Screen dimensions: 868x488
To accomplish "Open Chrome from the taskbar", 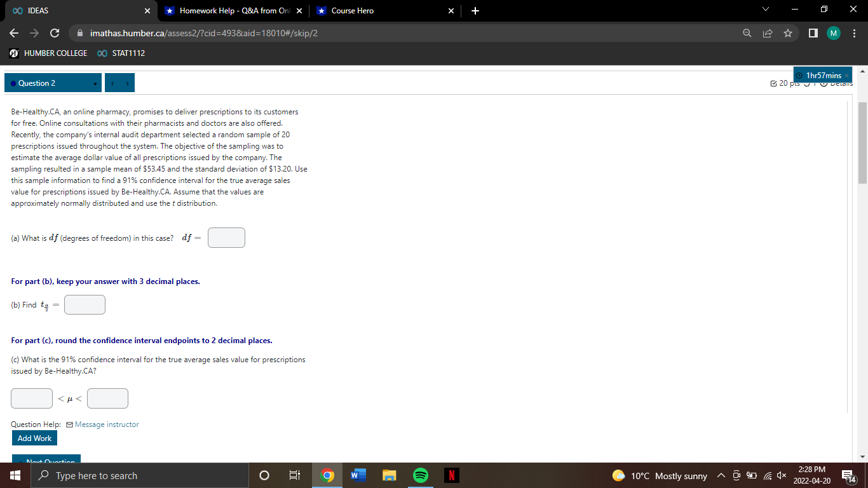I will (x=327, y=475).
